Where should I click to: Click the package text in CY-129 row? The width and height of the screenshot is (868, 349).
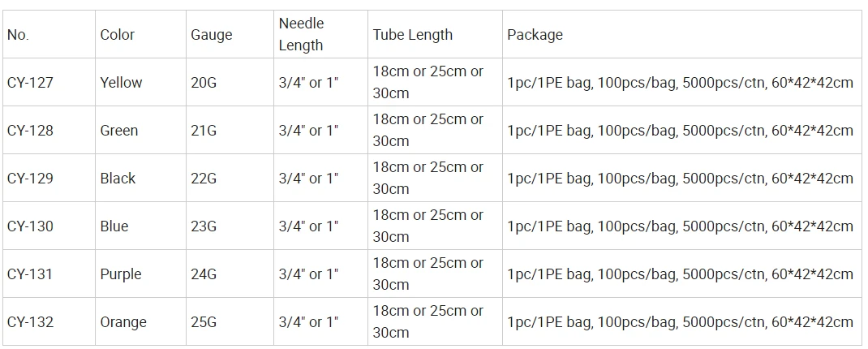(681, 179)
